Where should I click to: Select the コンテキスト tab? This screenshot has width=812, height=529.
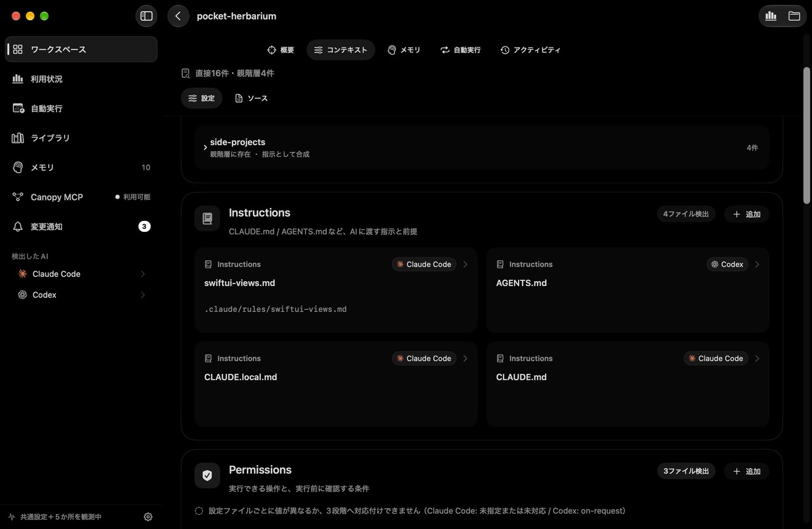click(341, 50)
